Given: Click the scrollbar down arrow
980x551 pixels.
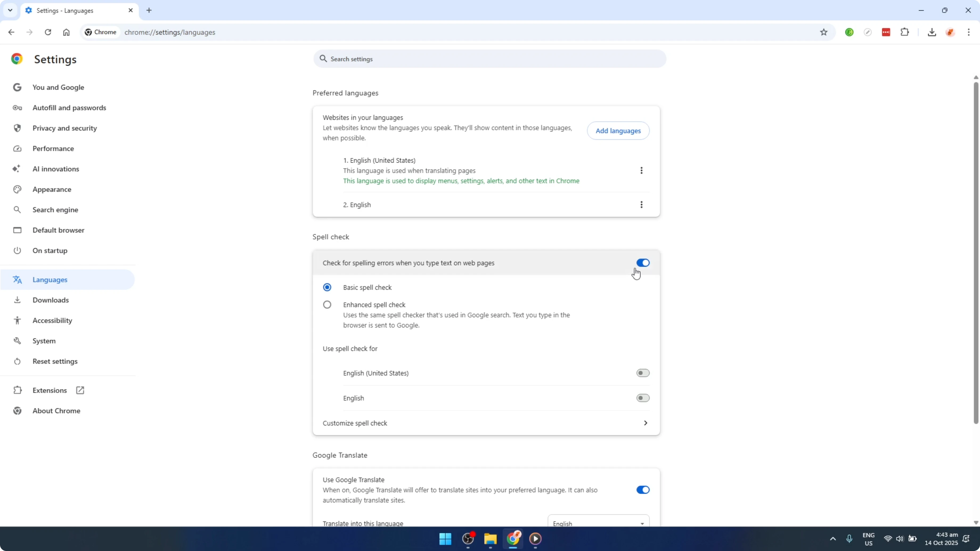Looking at the screenshot, I should 976,523.
